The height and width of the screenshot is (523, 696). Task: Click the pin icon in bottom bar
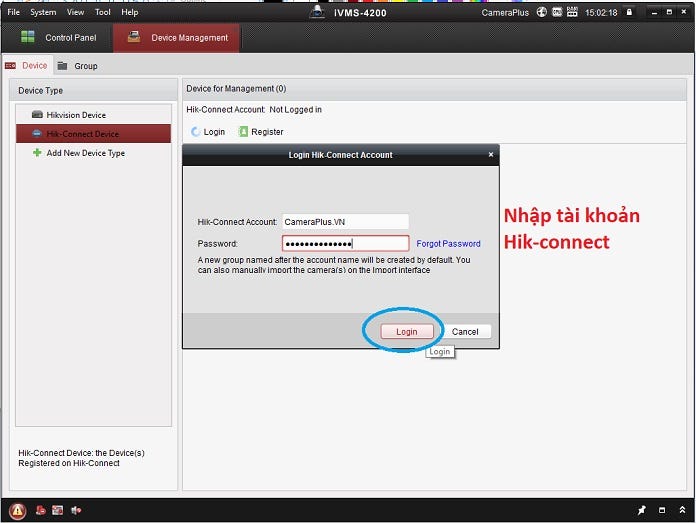click(642, 510)
